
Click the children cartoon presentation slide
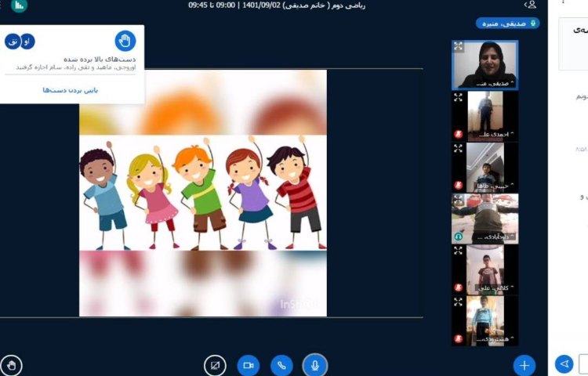(x=203, y=193)
